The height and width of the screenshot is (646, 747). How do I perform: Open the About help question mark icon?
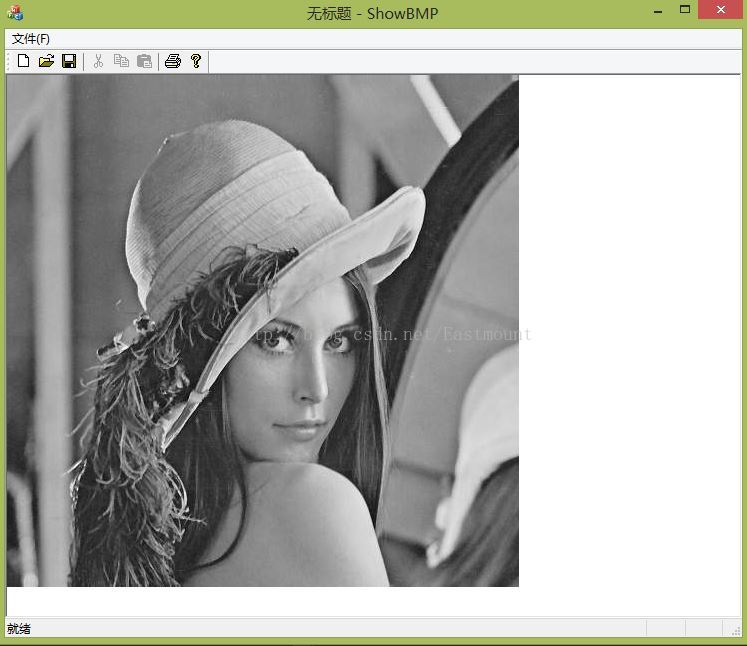click(x=196, y=61)
